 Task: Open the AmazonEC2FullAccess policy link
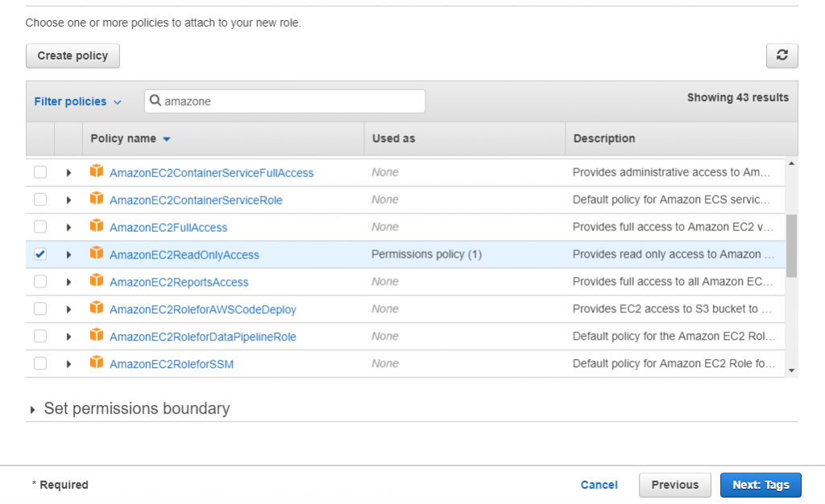tap(168, 228)
